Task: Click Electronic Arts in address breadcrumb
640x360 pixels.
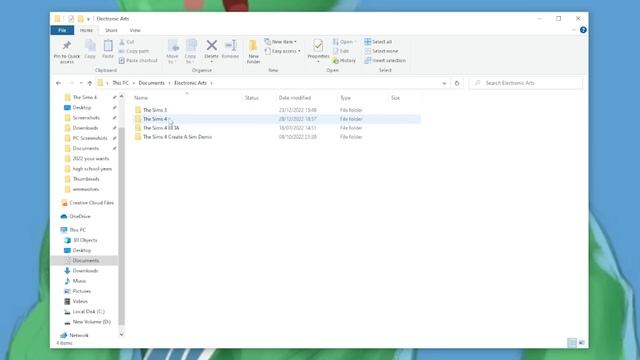Action: [191, 83]
